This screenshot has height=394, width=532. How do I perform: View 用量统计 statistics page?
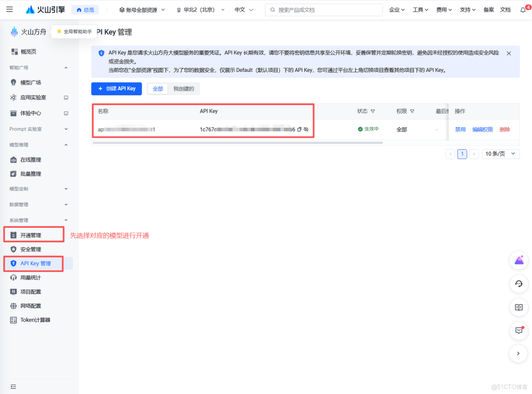[x=28, y=278]
